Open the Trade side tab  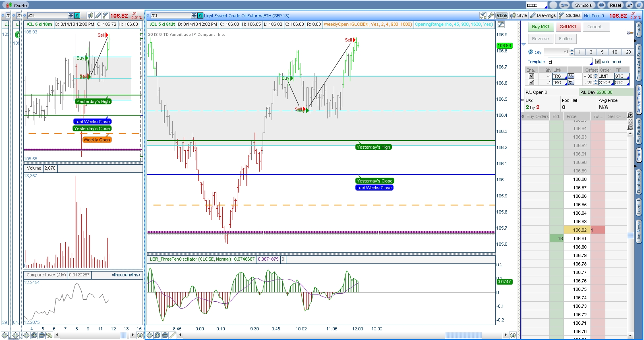(639, 30)
